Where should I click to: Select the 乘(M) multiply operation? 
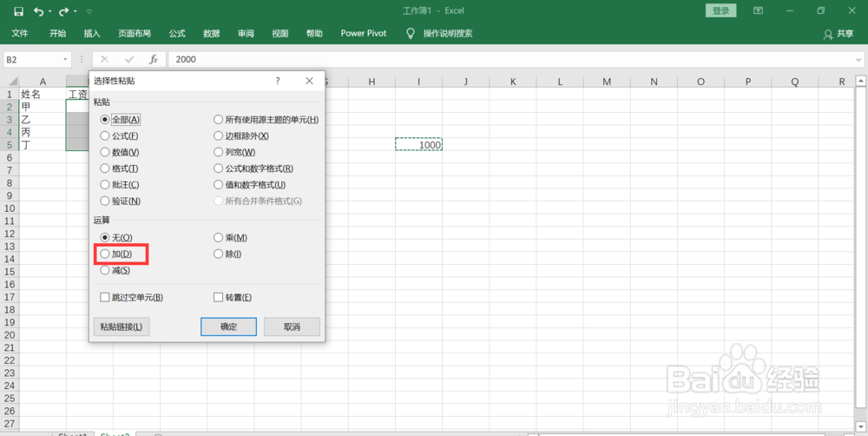click(x=230, y=238)
